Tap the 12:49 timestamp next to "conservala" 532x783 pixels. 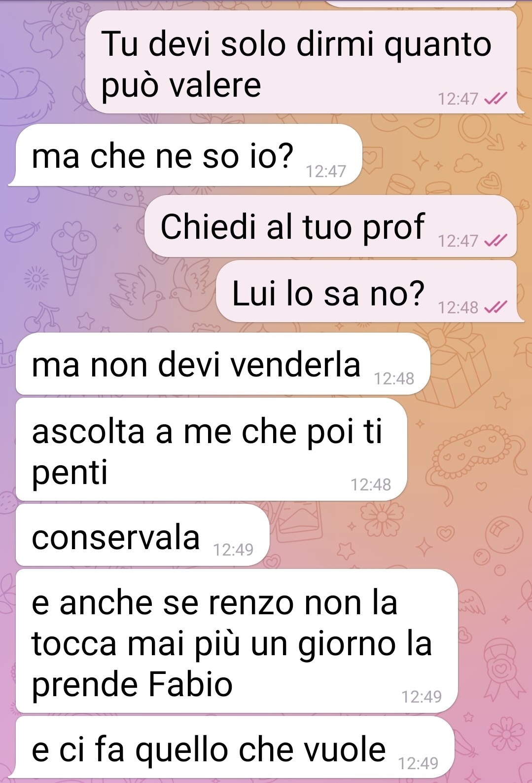point(233,550)
